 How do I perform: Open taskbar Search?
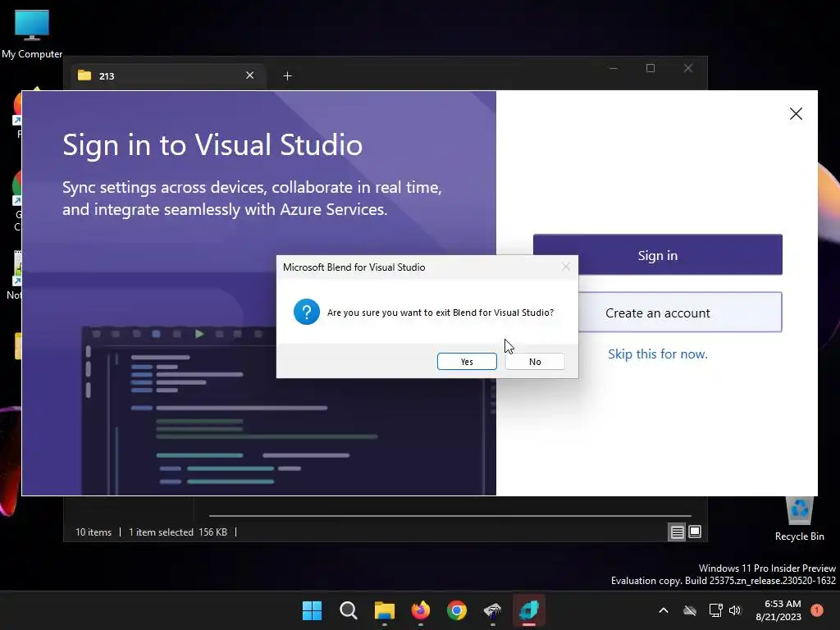point(348,610)
